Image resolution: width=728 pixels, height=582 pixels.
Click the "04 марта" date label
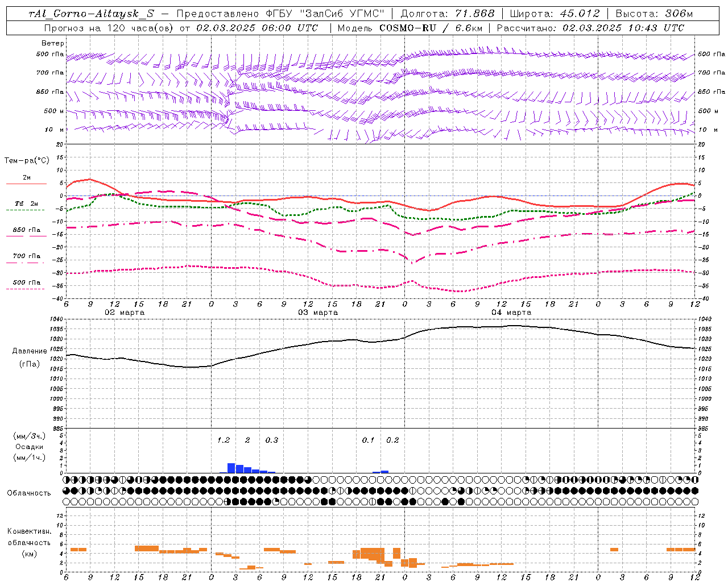coord(511,313)
